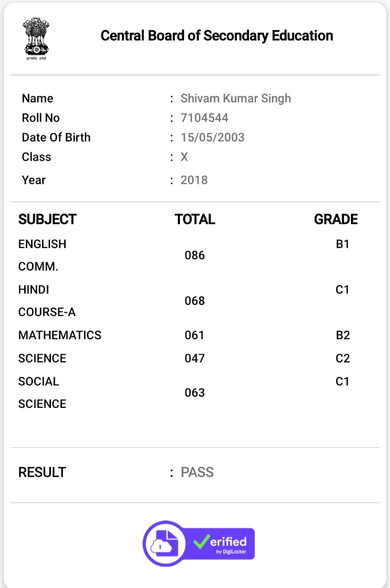Select the ENGLISH COMM. subject row
The height and width of the screenshot is (588, 390).
(x=195, y=255)
